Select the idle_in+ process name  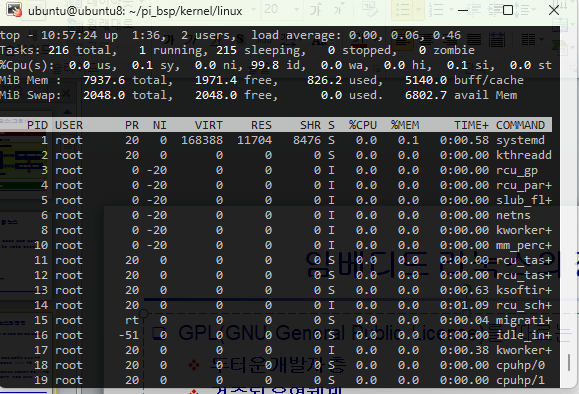coord(524,335)
